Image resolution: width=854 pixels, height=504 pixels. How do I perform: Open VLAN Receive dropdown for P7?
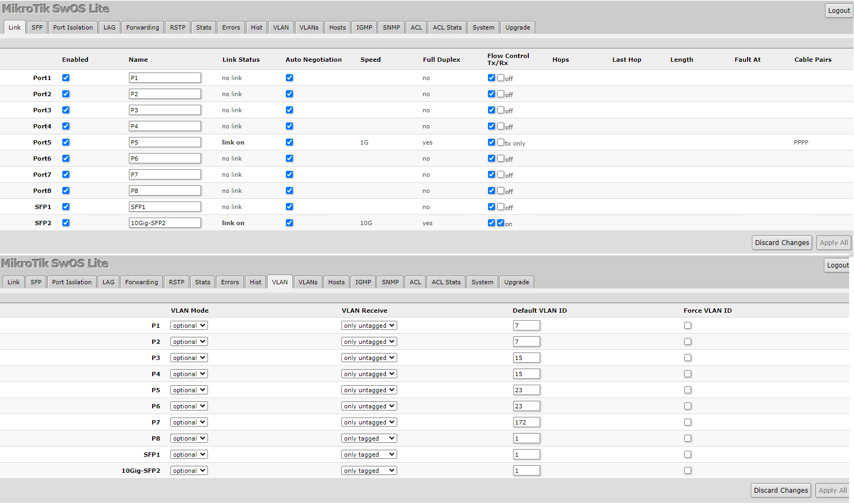(369, 422)
